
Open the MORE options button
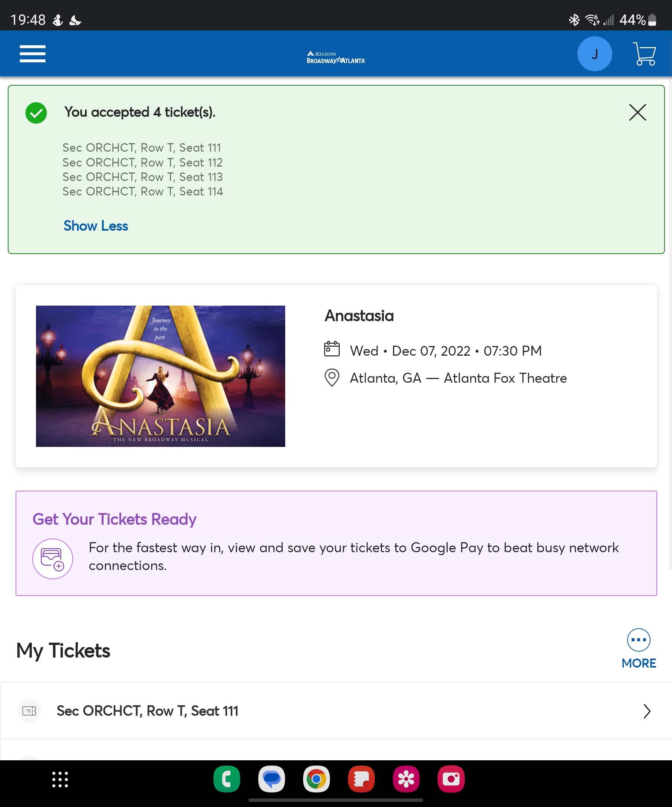(x=639, y=649)
